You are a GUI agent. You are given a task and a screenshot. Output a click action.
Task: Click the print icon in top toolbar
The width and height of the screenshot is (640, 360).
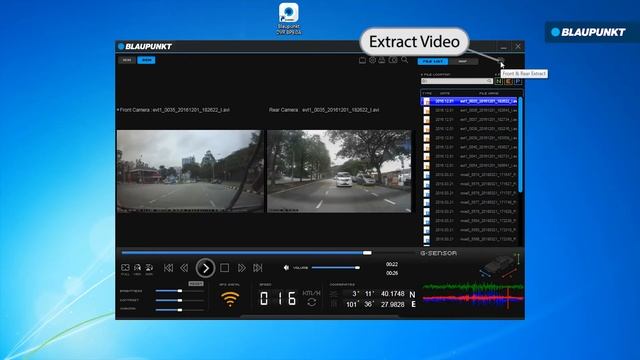[382, 60]
